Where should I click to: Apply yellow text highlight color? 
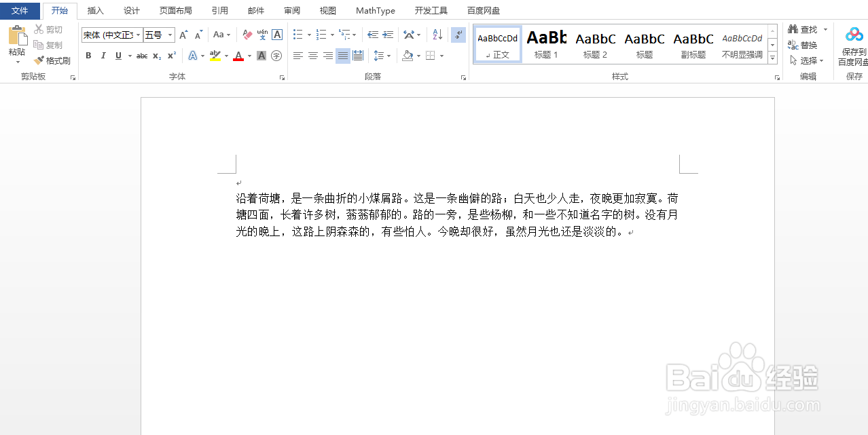pyautogui.click(x=215, y=56)
